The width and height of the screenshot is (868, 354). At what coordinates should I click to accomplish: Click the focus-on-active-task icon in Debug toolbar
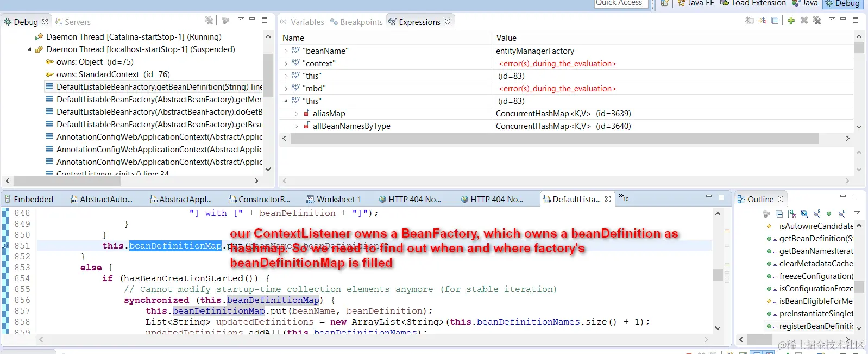tap(225, 20)
